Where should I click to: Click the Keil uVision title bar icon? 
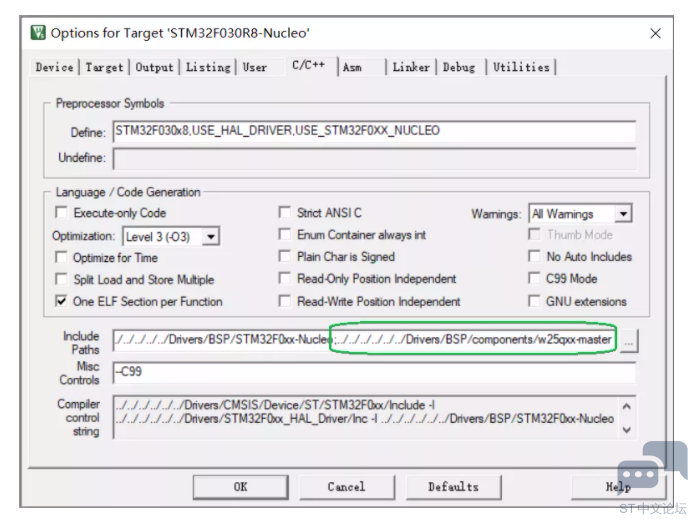click(x=38, y=33)
